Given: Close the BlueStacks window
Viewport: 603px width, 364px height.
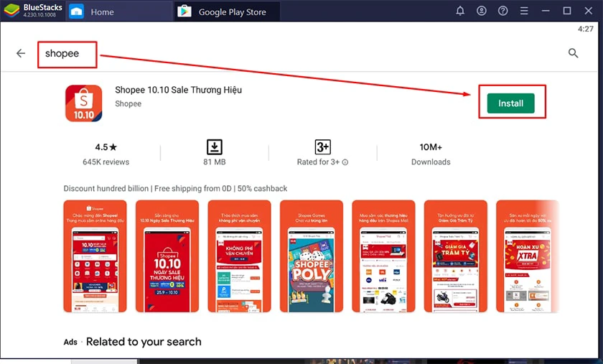Looking at the screenshot, I should 589,11.
